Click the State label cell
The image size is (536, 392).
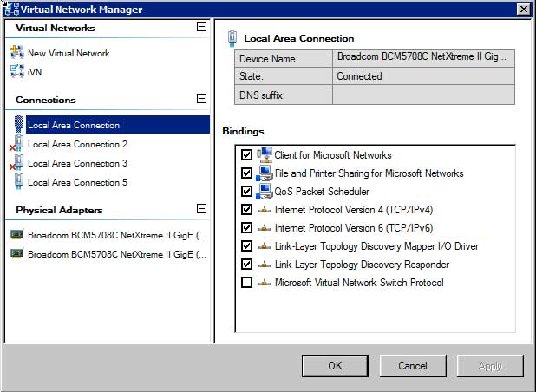click(x=284, y=76)
